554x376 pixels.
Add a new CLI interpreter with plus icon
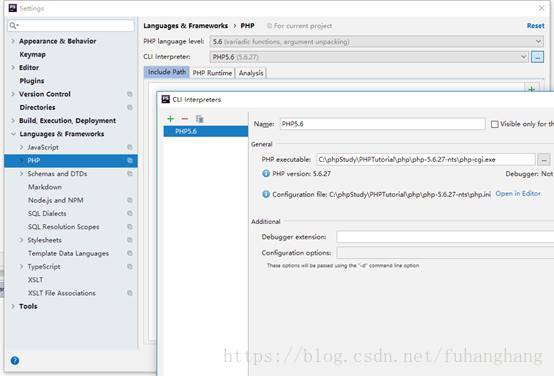[170, 119]
